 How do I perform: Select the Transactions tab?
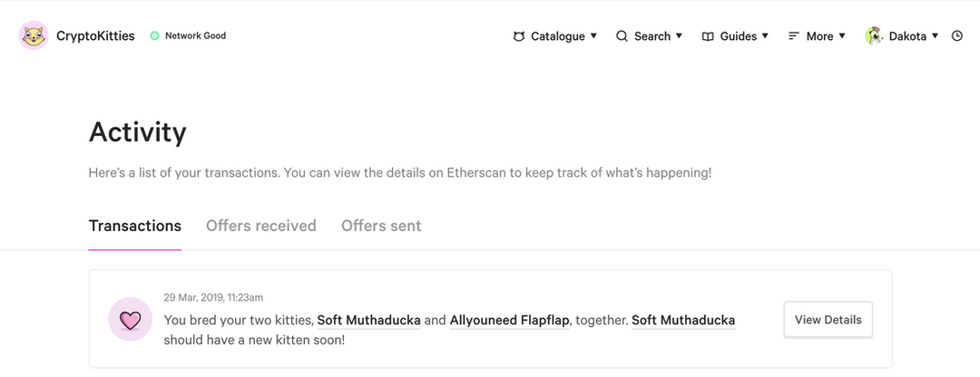click(x=135, y=226)
